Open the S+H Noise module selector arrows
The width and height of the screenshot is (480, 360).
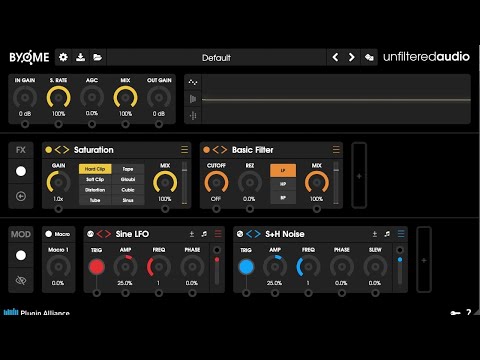(x=253, y=234)
